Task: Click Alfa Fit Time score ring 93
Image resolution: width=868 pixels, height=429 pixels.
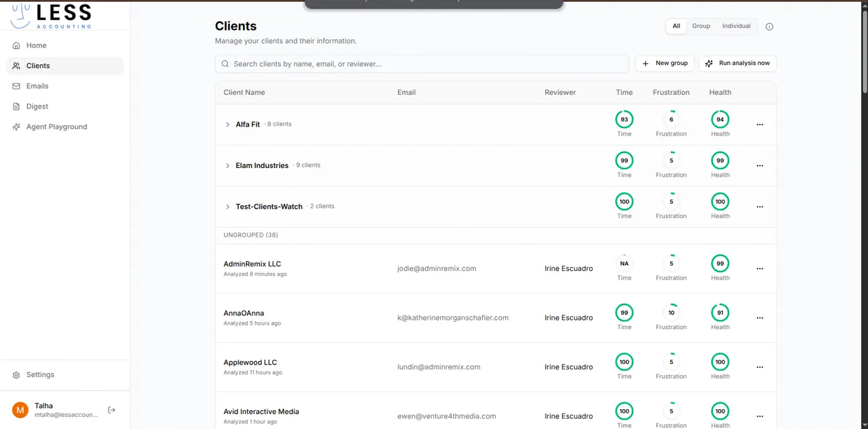Action: (624, 119)
